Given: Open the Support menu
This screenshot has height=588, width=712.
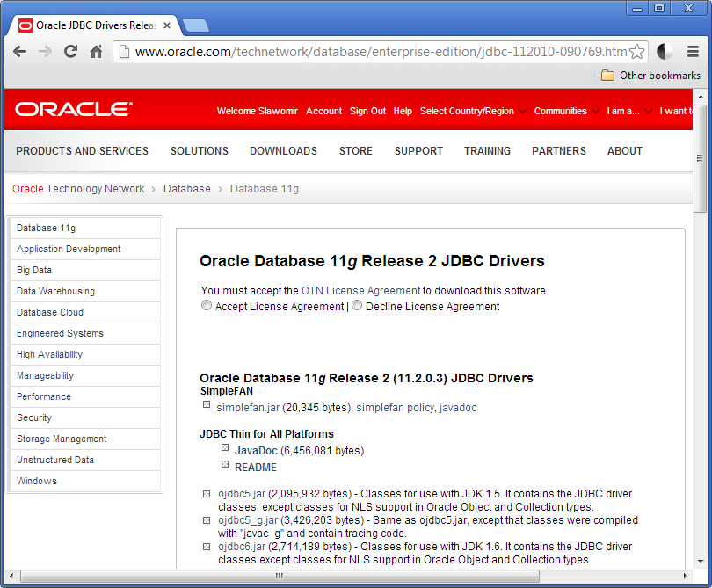Looking at the screenshot, I should [418, 151].
